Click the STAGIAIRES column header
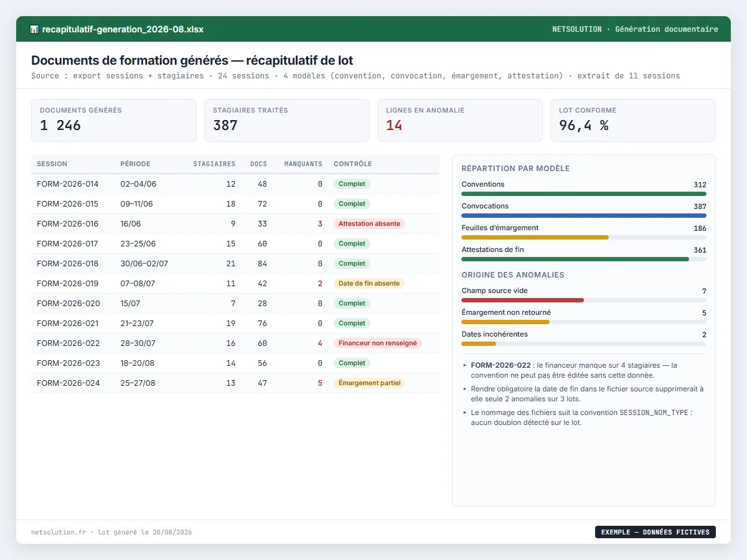Screen dimensions: 747x560 point(214,164)
